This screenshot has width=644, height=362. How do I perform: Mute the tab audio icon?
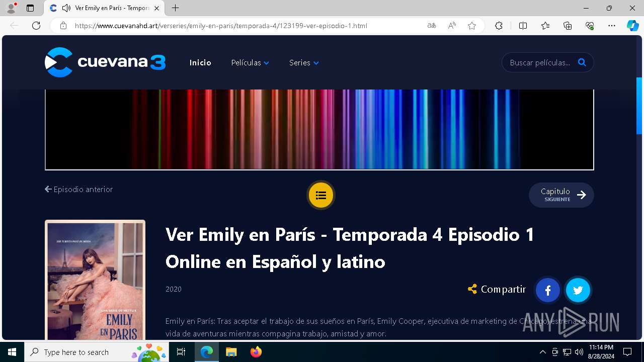coord(66,8)
